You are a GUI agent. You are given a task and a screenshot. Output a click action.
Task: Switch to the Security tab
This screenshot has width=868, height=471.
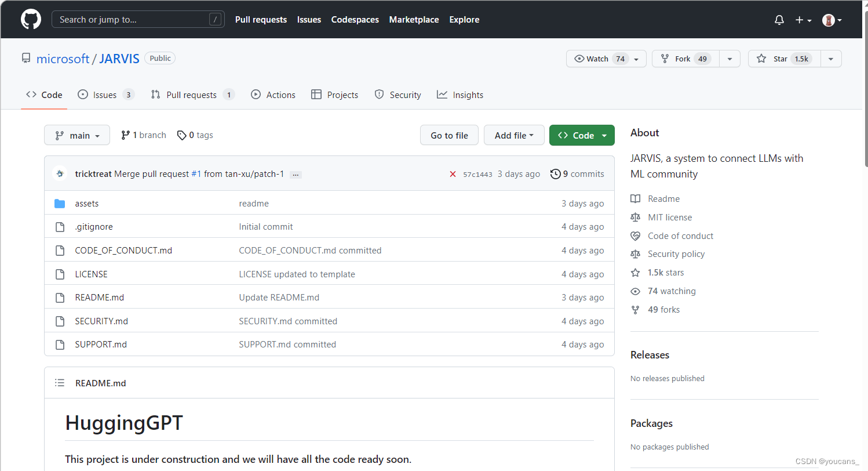pyautogui.click(x=397, y=95)
